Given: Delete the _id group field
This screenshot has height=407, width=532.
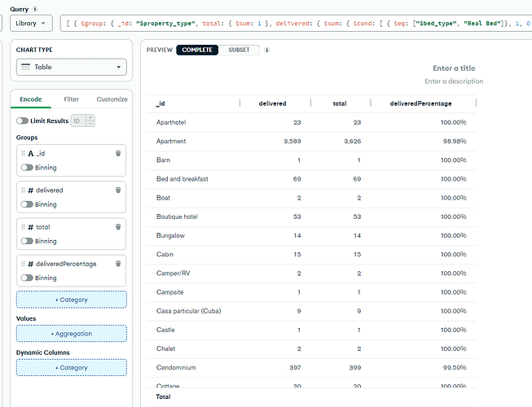Looking at the screenshot, I should (x=118, y=153).
